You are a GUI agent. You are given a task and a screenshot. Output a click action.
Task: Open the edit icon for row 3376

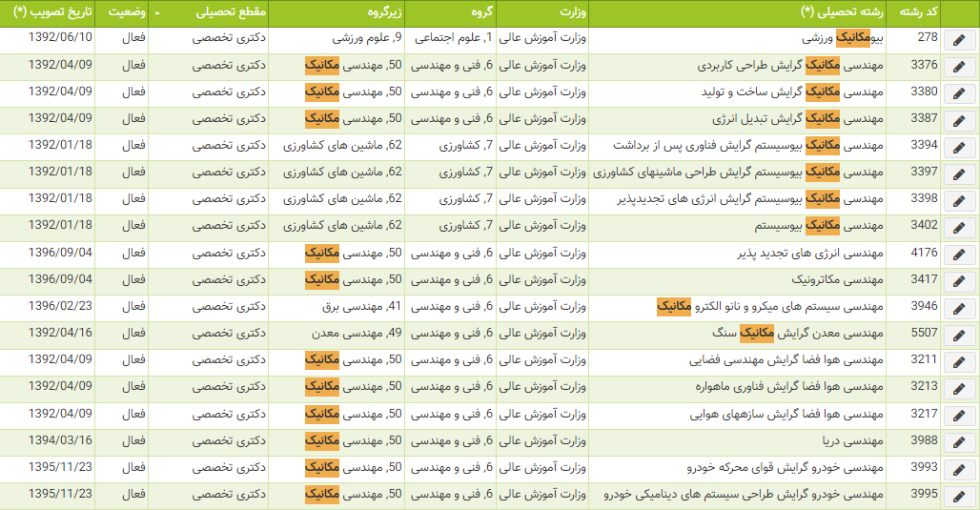(x=959, y=68)
